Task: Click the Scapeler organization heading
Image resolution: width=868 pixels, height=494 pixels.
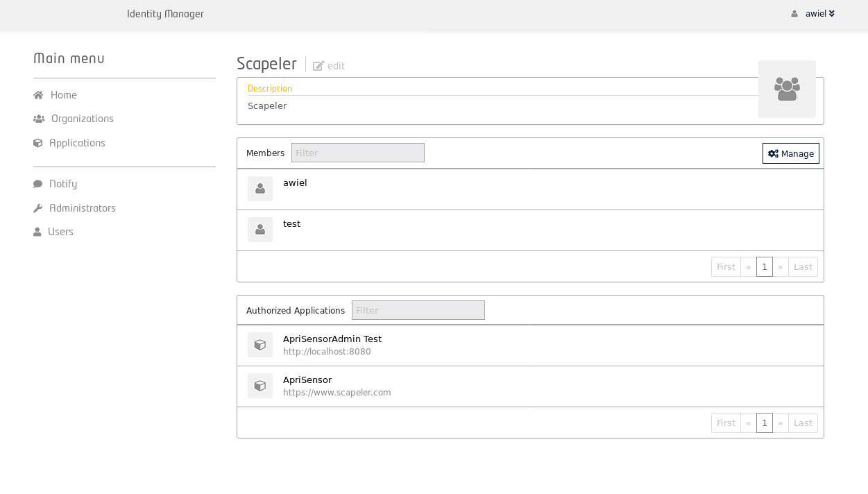Action: pos(266,64)
